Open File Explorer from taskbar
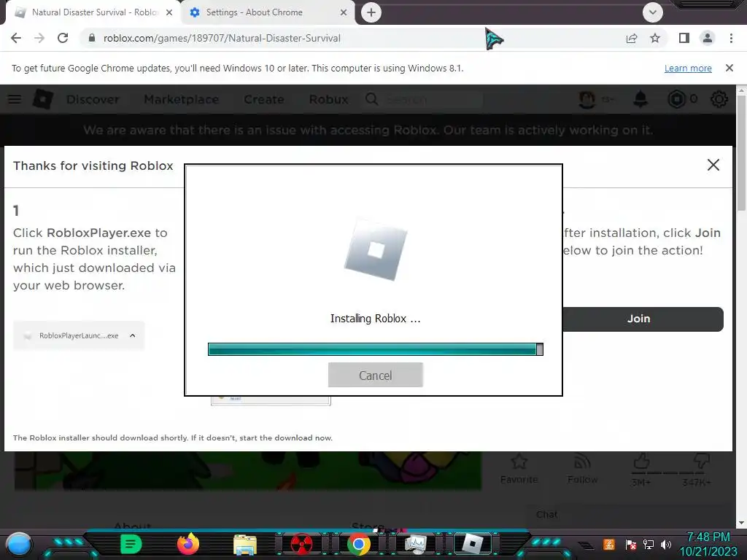Viewport: 747px width, 560px height. click(245, 545)
